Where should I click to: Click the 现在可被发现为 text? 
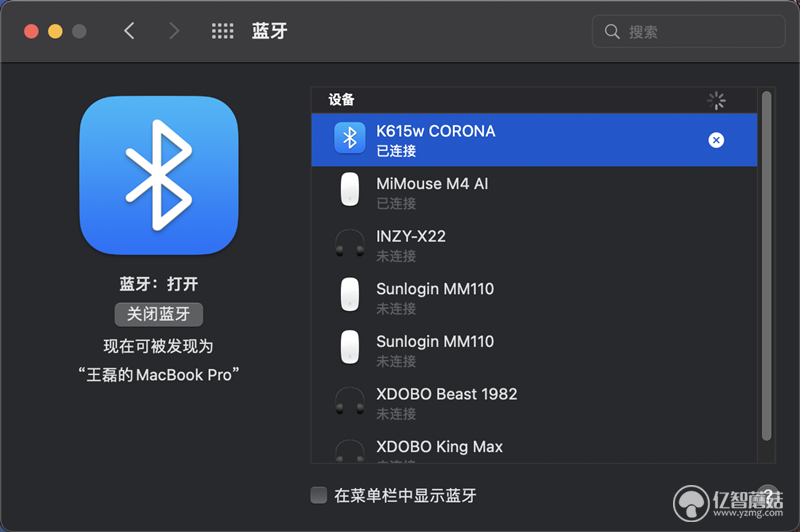click(159, 346)
